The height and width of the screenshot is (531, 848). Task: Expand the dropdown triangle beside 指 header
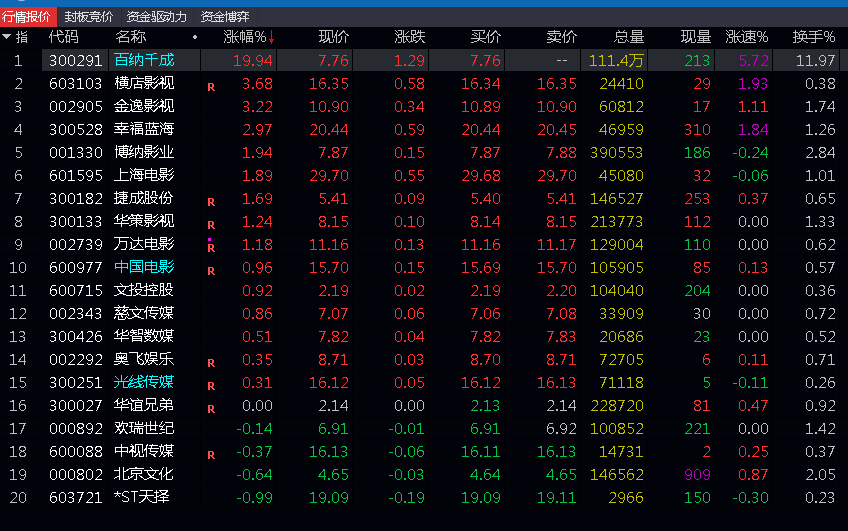6,37
